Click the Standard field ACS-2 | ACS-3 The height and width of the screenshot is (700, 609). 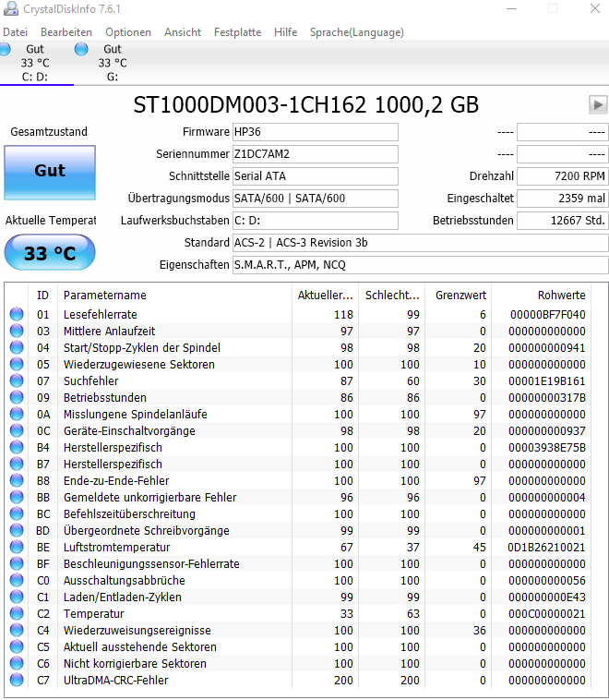(x=420, y=242)
